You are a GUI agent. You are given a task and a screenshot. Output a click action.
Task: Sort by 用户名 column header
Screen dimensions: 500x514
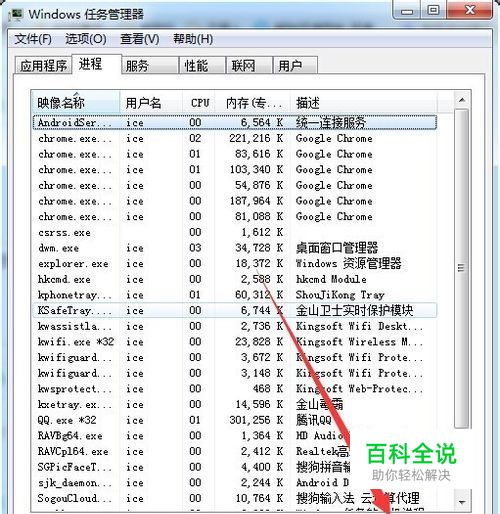point(151,103)
